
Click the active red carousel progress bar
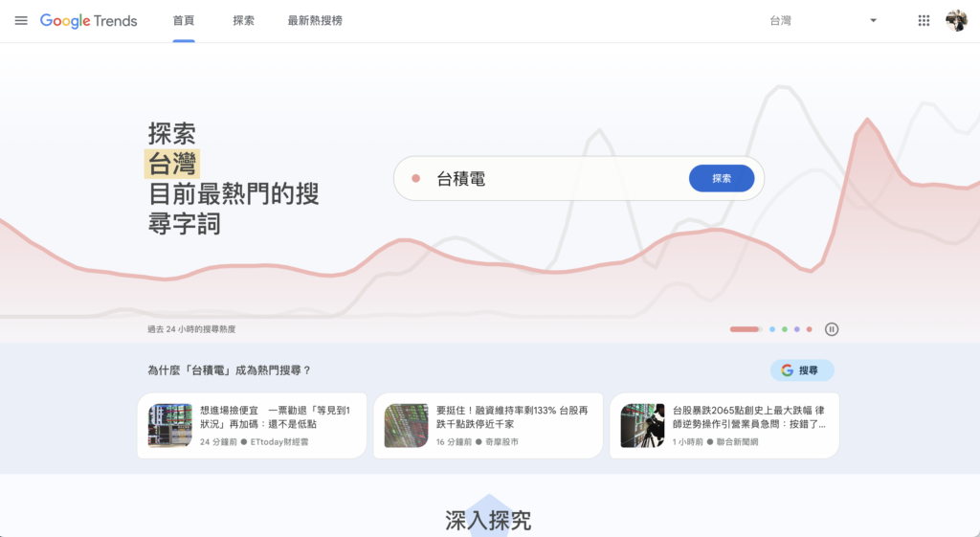[x=745, y=329]
